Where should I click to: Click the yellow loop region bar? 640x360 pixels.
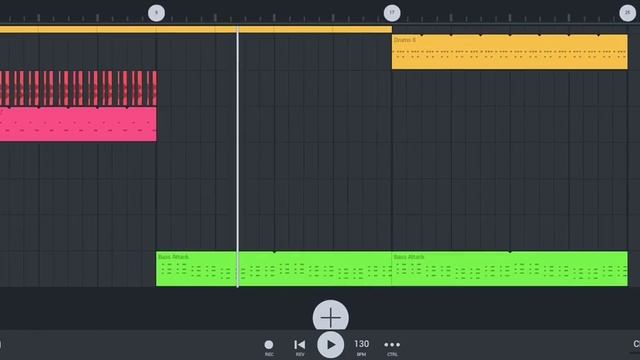pyautogui.click(x=196, y=29)
